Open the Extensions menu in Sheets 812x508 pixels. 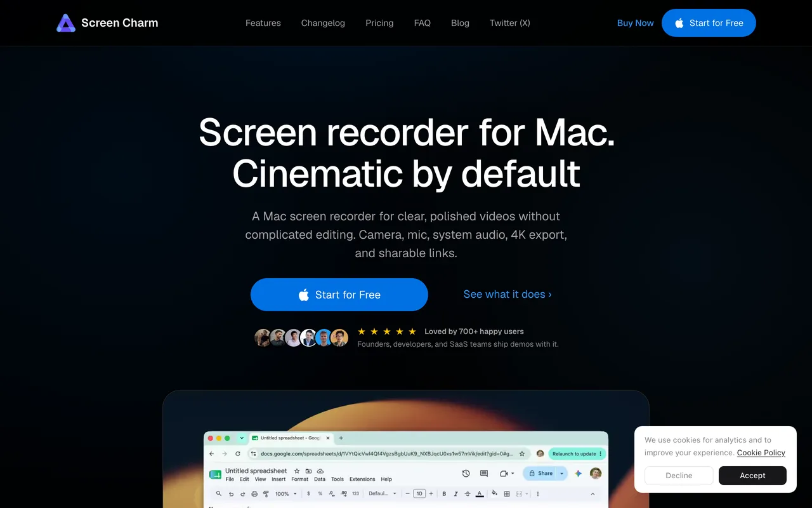click(x=362, y=479)
